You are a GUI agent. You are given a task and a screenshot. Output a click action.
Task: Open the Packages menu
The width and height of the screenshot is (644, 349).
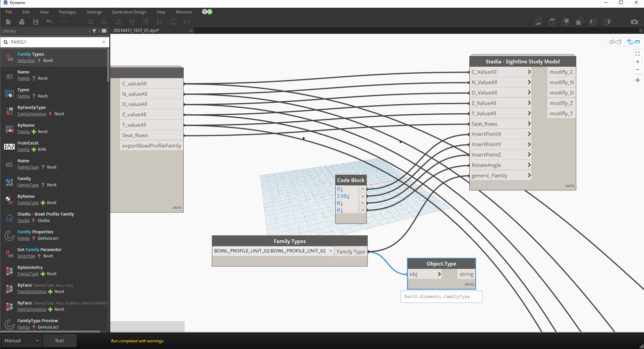click(68, 12)
